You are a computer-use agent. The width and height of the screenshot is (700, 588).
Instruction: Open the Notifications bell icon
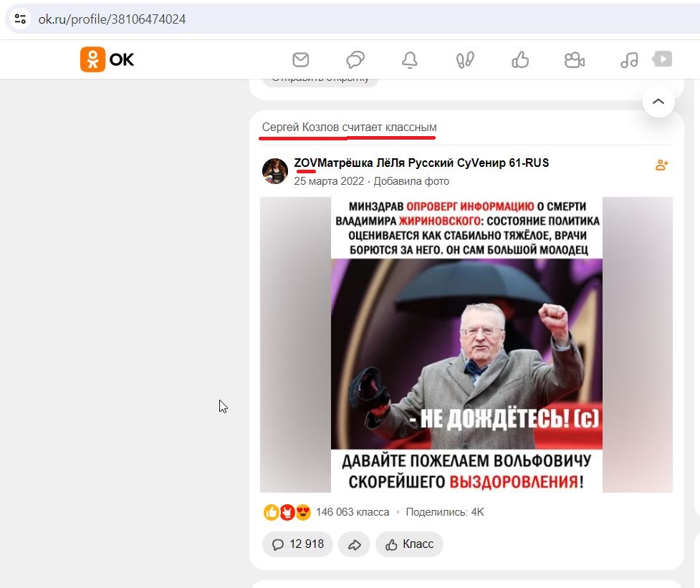(409, 59)
